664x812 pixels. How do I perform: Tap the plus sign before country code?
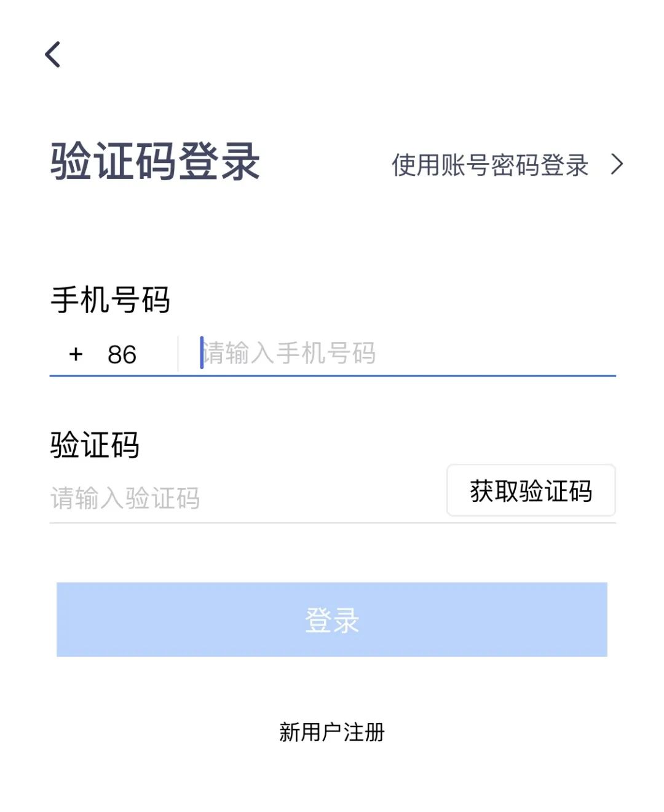pyautogui.click(x=76, y=354)
